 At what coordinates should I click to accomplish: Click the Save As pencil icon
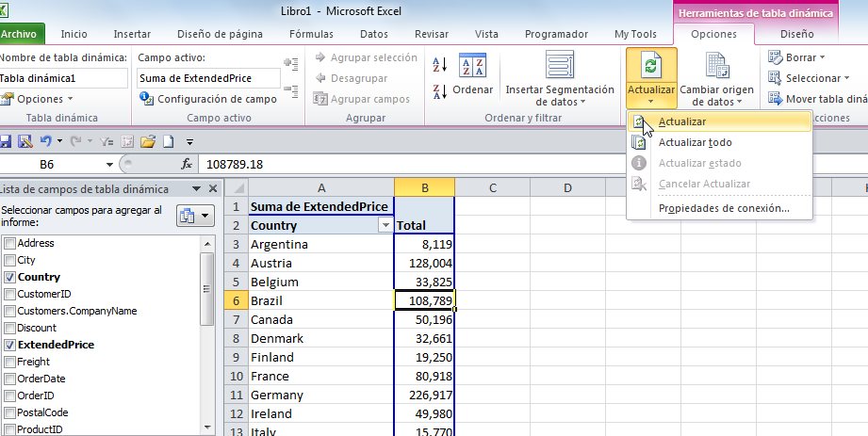pos(25,141)
